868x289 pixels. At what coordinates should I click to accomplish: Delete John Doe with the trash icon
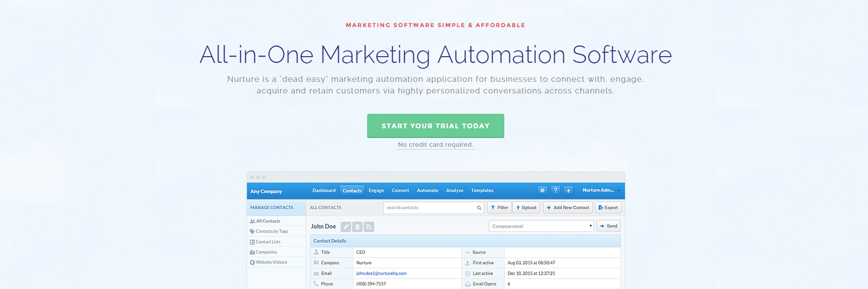[x=358, y=227]
